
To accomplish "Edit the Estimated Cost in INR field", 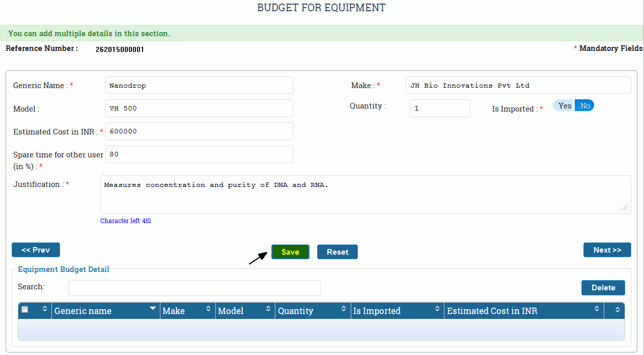I will tap(199, 131).
